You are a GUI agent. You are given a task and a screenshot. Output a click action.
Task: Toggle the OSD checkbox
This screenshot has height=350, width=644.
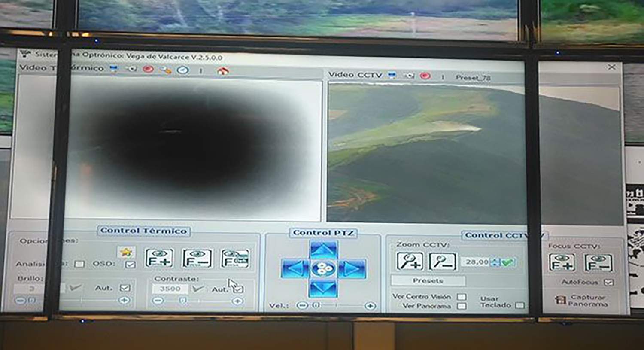click(130, 264)
